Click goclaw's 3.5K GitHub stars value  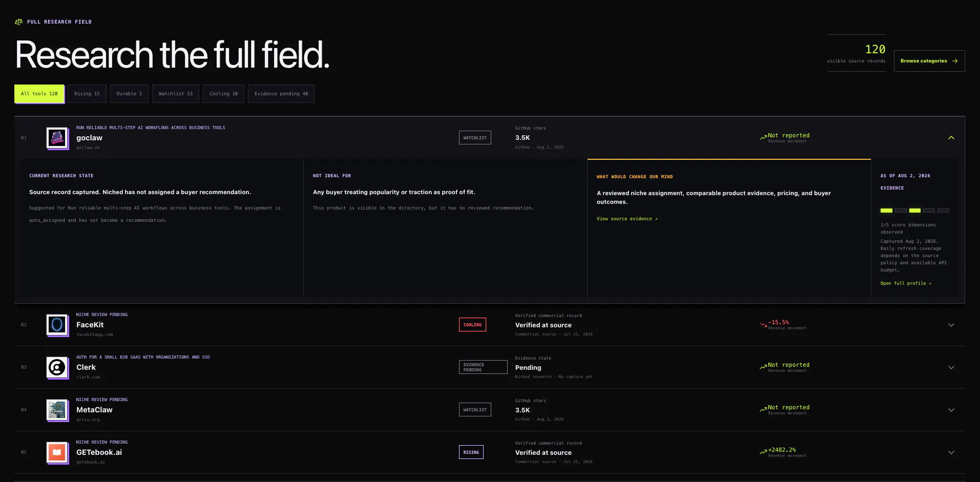tap(523, 138)
